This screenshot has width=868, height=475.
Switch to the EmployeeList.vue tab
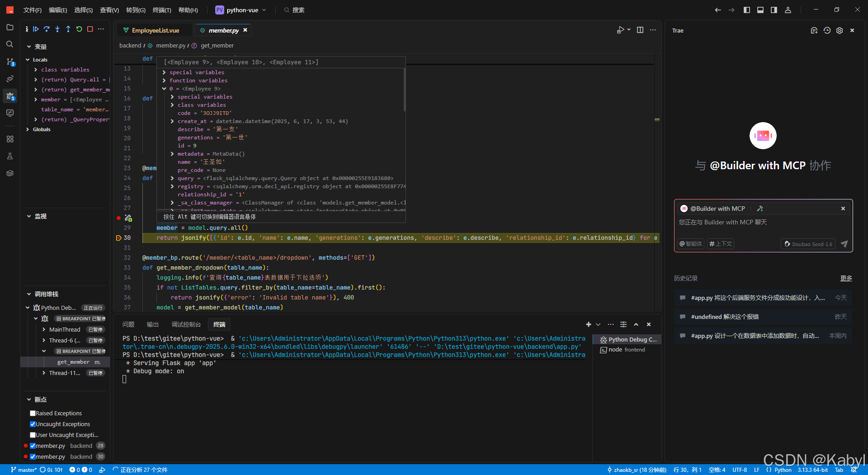point(156,30)
